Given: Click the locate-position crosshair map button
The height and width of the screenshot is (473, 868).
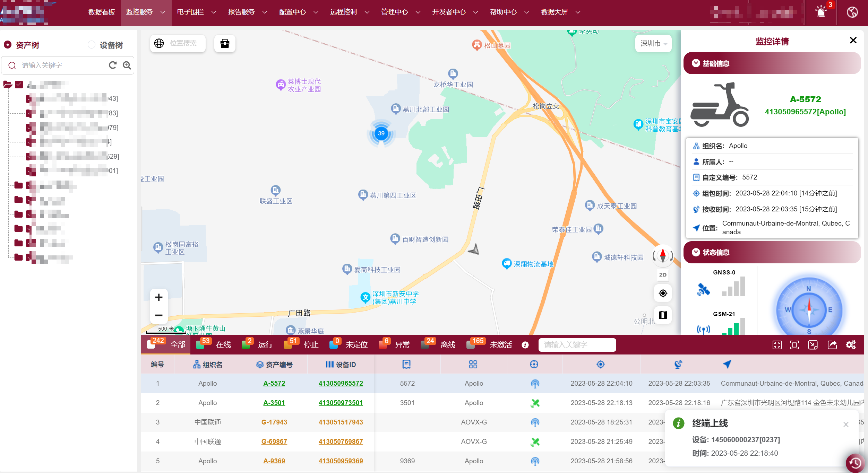Looking at the screenshot, I should coord(663,294).
